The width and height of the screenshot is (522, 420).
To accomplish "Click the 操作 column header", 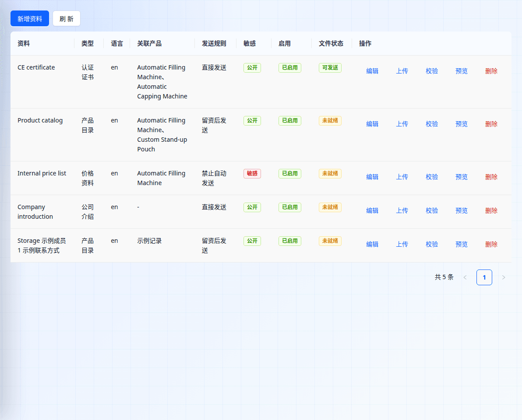I will tap(365, 44).
